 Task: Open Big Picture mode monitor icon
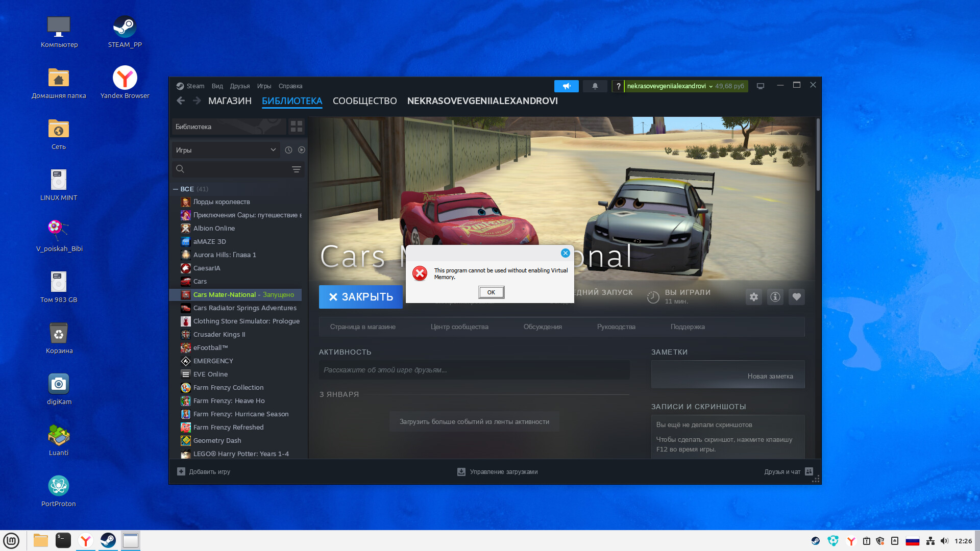coord(760,86)
